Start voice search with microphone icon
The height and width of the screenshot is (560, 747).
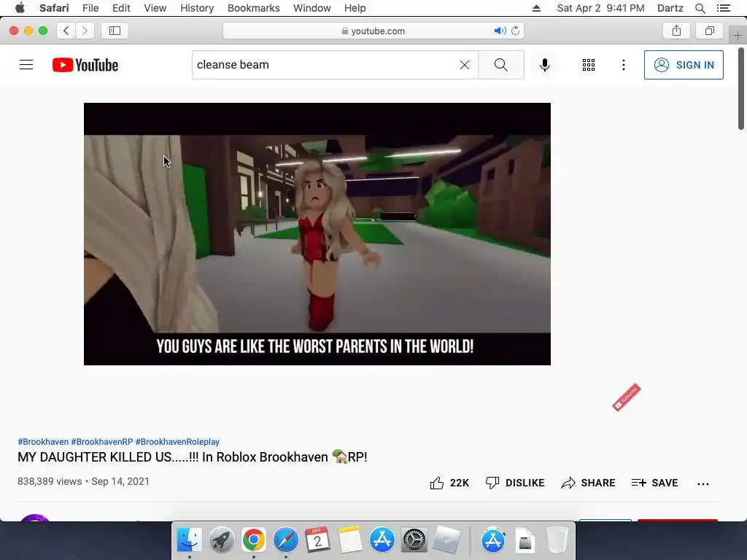coord(545,65)
